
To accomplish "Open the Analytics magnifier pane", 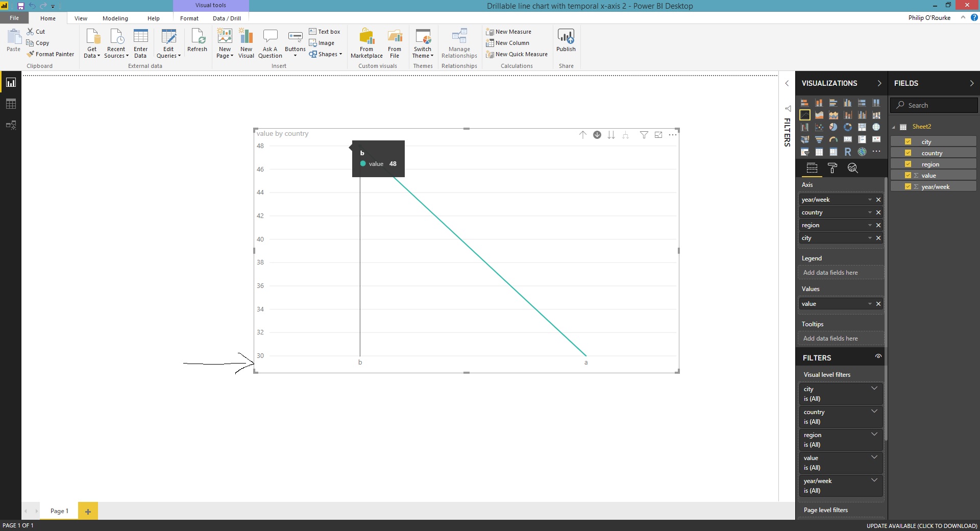I will (852, 168).
